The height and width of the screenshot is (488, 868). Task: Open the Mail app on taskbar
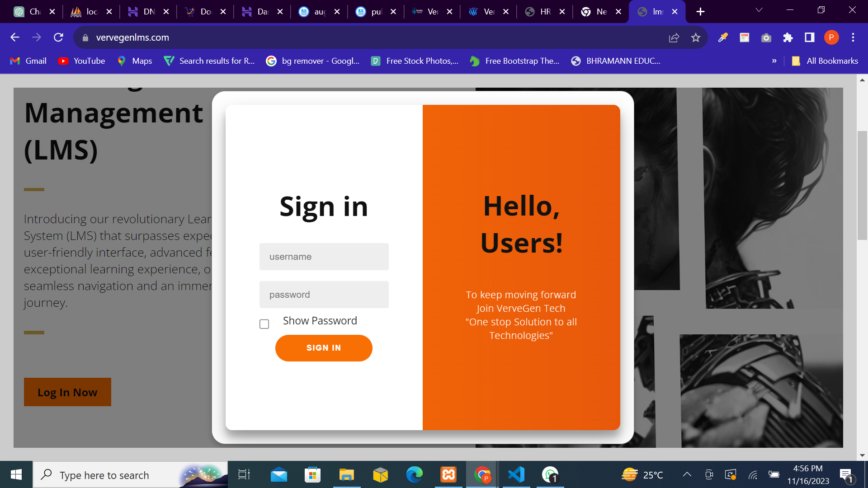pos(279,475)
